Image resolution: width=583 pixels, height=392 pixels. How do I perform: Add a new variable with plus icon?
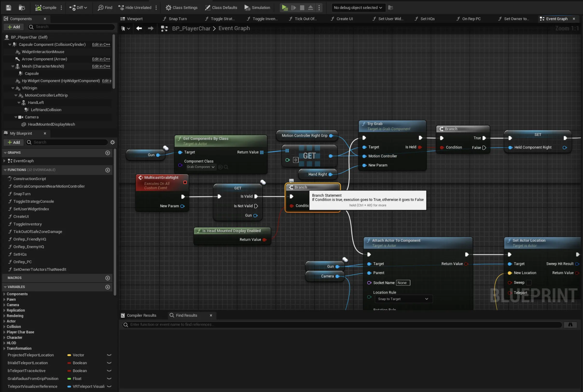pyautogui.click(x=108, y=287)
